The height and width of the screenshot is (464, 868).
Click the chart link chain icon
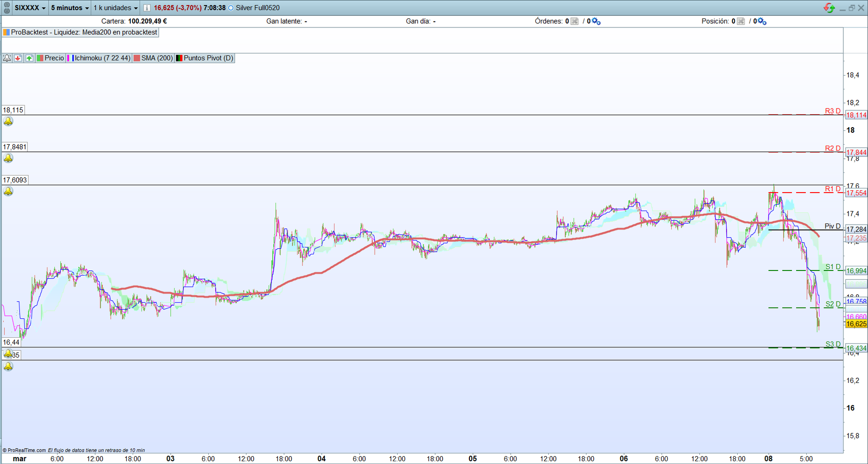coord(6,7)
